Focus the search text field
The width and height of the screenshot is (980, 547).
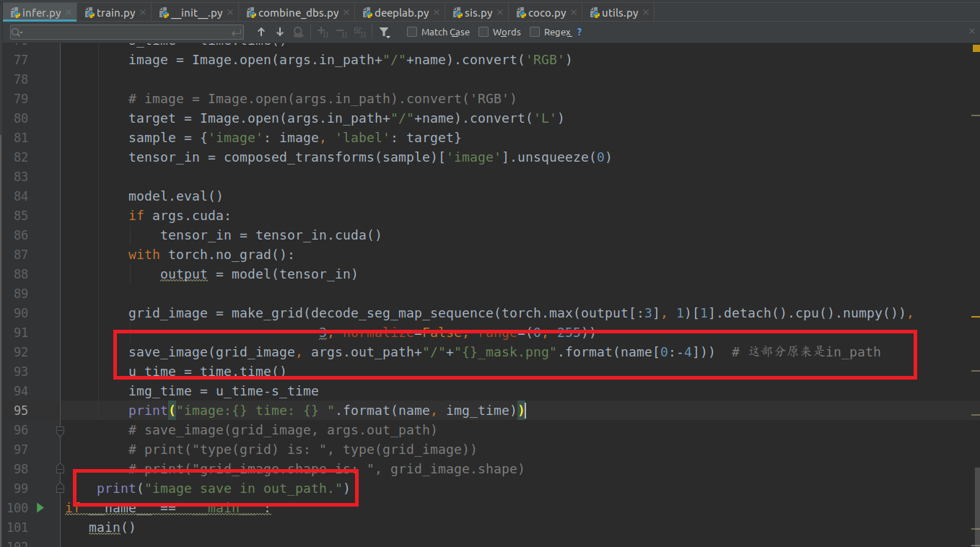tap(127, 32)
